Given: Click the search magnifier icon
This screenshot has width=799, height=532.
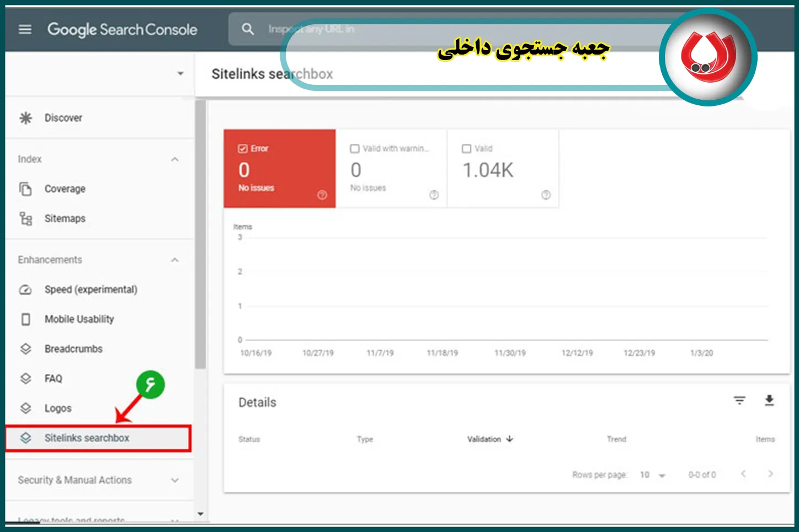Looking at the screenshot, I should coord(248,29).
